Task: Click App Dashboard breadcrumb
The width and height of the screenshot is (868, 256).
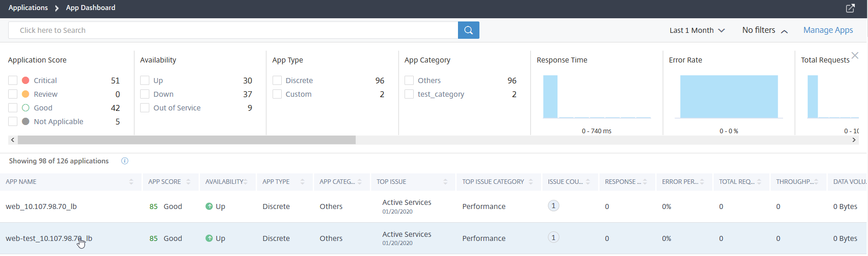Action: [x=90, y=8]
